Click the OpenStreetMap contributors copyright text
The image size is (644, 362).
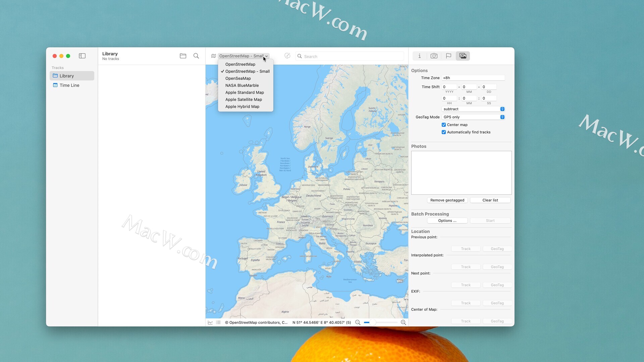256,322
